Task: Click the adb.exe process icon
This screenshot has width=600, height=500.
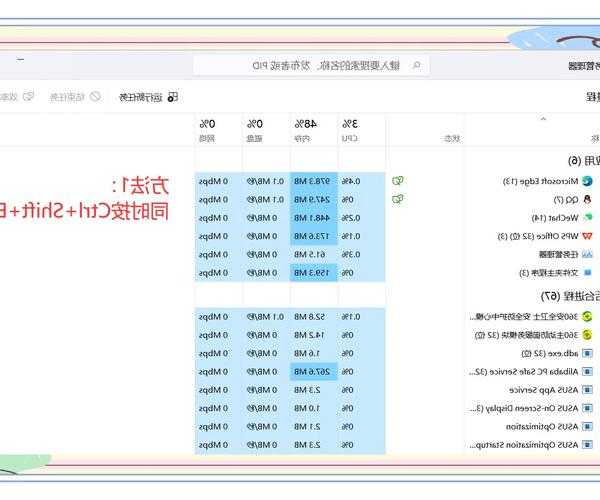Action: pos(587,353)
